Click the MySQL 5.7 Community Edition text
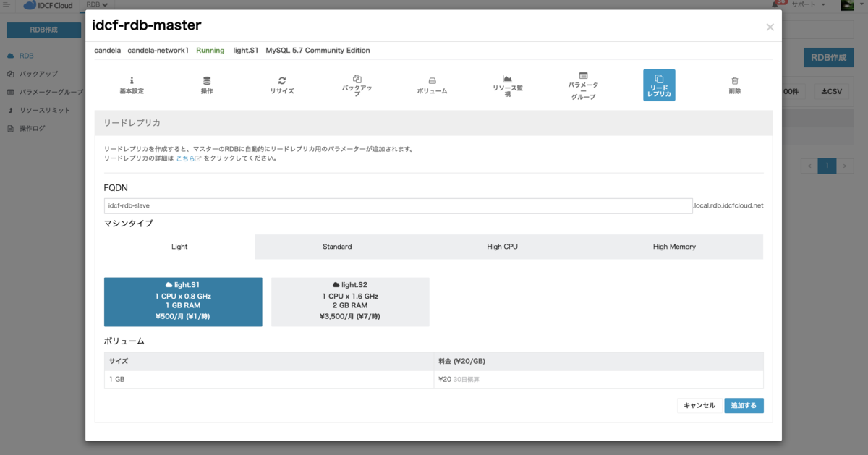 (318, 51)
